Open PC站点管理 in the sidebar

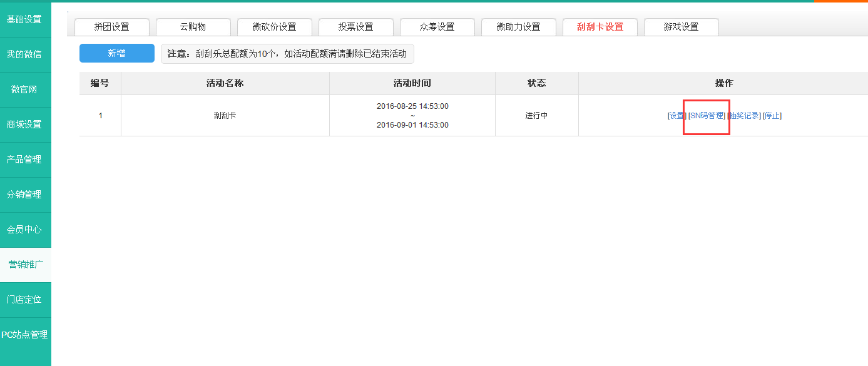pos(24,335)
